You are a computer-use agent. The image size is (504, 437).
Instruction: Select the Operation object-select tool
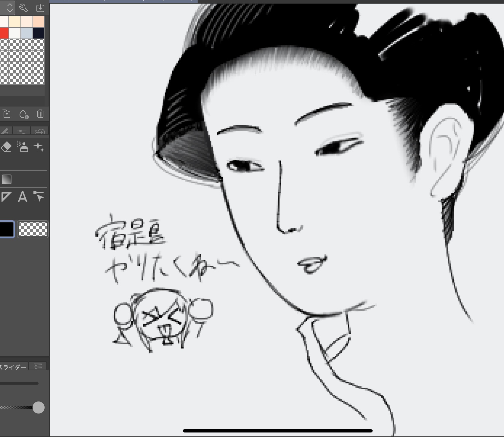39,197
